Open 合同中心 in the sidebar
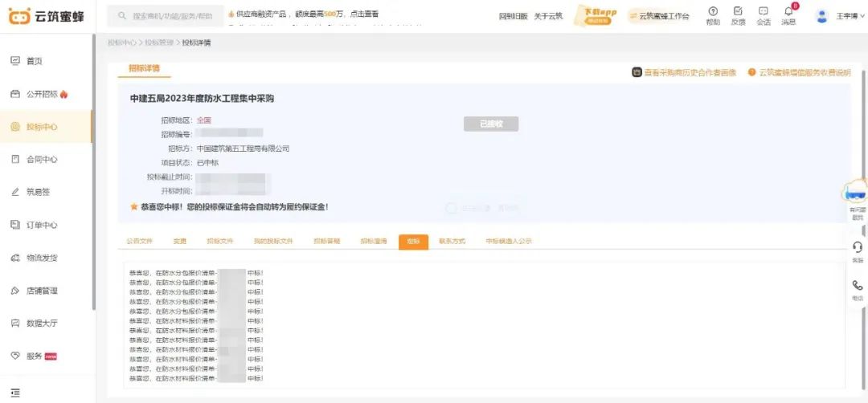The width and height of the screenshot is (868, 403). 42,159
